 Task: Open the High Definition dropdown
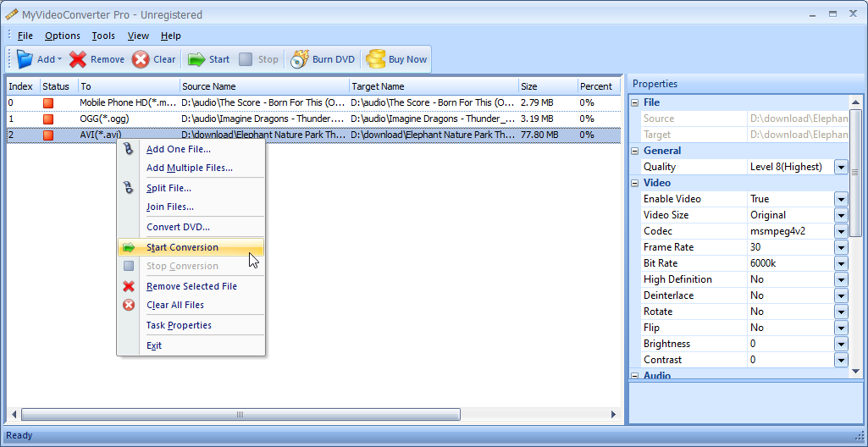click(x=841, y=279)
